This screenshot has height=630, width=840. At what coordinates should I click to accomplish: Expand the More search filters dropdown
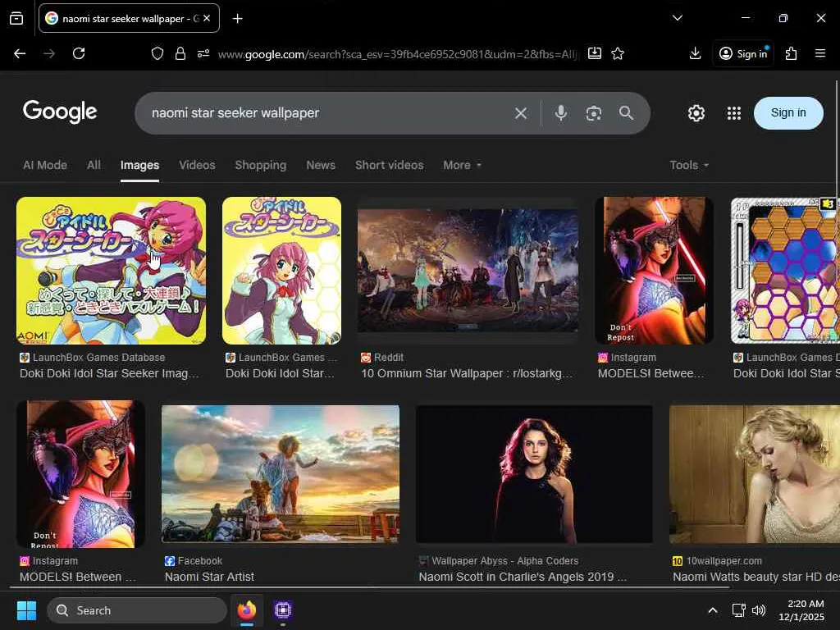(463, 165)
